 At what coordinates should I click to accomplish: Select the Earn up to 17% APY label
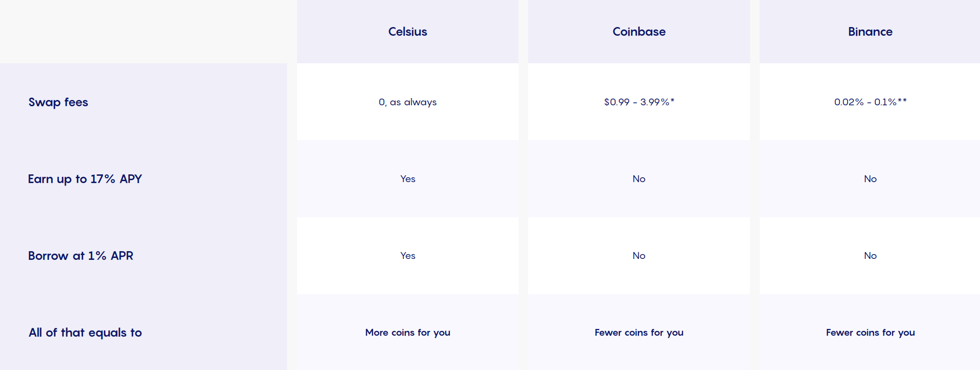point(85,179)
